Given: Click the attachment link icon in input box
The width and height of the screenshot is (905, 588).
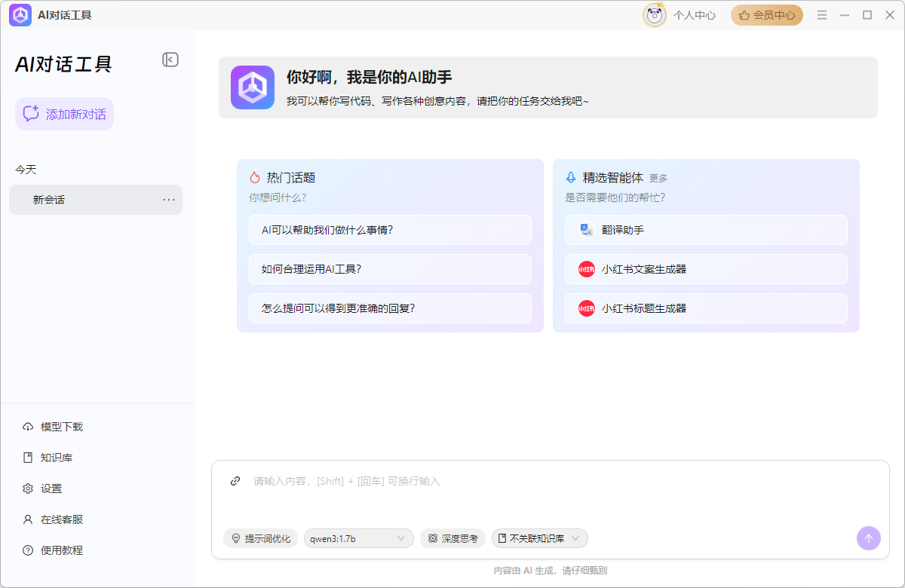Looking at the screenshot, I should [x=235, y=481].
